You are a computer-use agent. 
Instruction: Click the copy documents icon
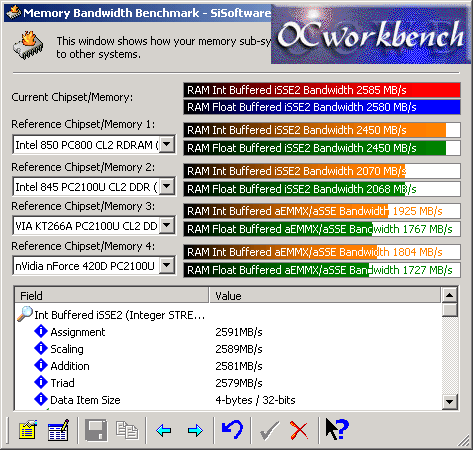click(x=127, y=430)
